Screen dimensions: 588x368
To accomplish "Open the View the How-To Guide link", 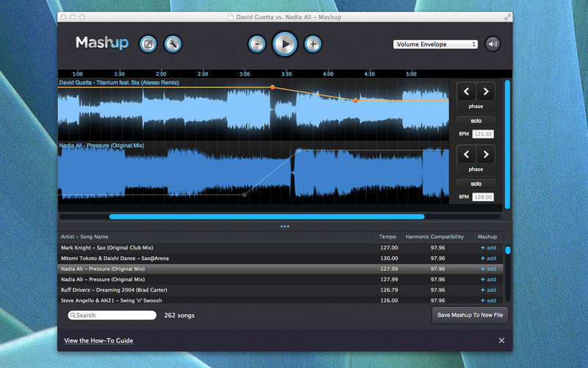I will pos(98,341).
